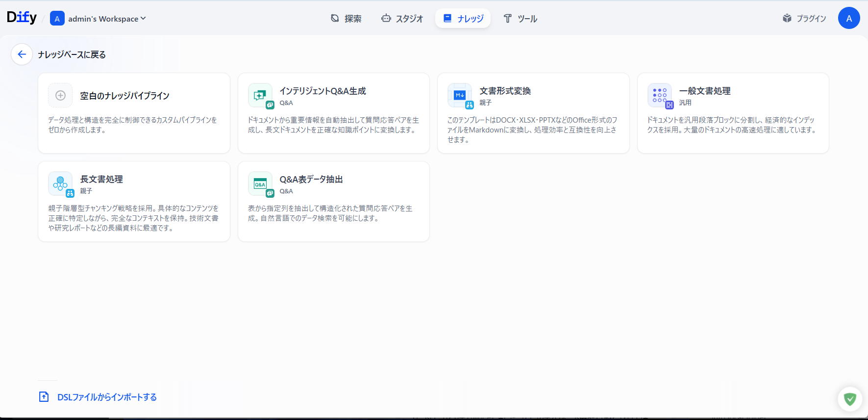Click the 一般文書処理 dotted grid icon
The height and width of the screenshot is (420, 868).
(659, 95)
